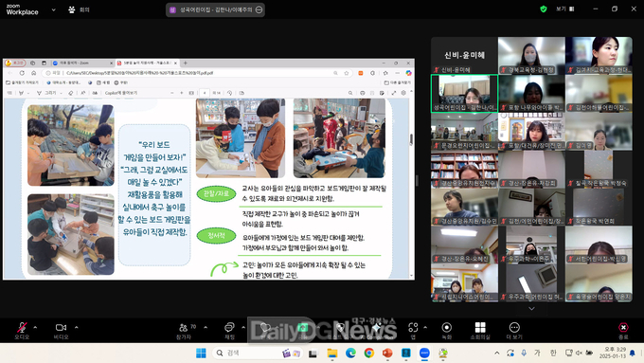Open the chat panel icon
This screenshot has width=644, height=363.
tap(229, 330)
